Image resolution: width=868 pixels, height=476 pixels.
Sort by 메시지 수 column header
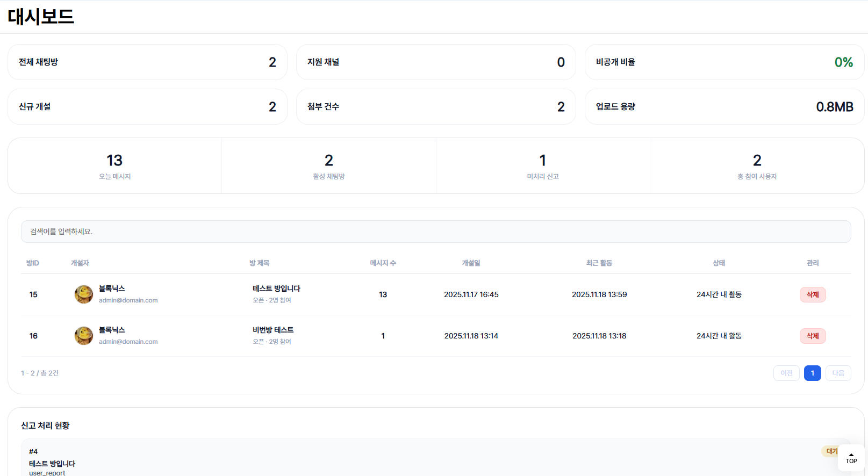(383, 263)
